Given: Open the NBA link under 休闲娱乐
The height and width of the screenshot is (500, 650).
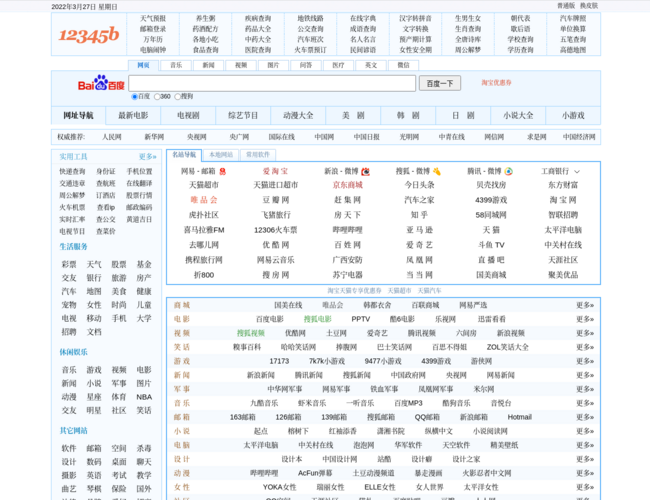Looking at the screenshot, I should click(x=144, y=397).
